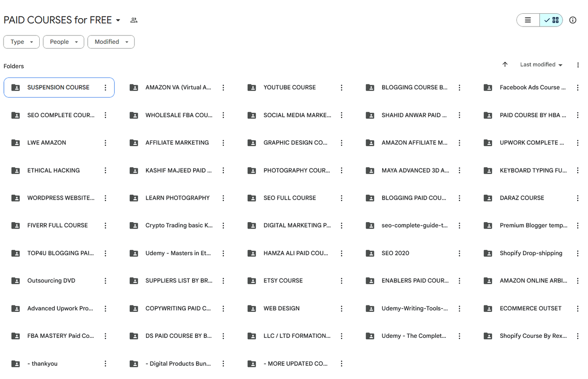Open more actions for WEB DESIGN folder
Screen dimensions: 588x379
point(342,308)
